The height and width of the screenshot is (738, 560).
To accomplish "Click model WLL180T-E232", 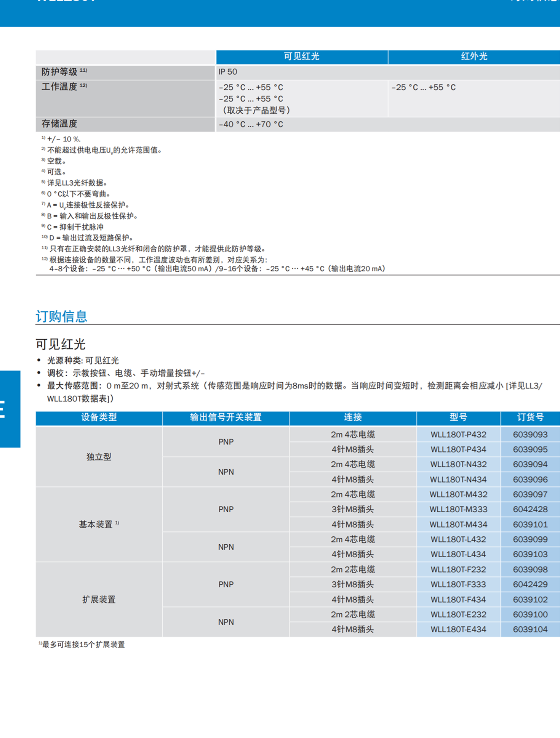I will pyautogui.click(x=459, y=614).
